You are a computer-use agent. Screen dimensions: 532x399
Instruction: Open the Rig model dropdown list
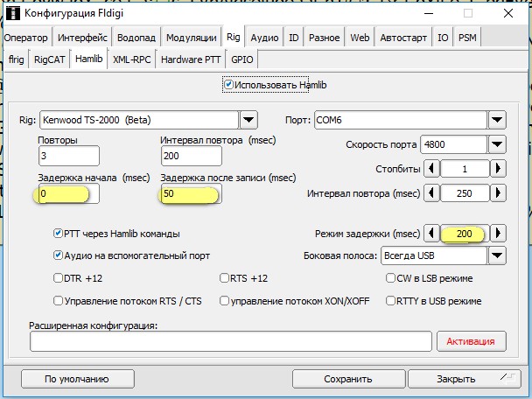click(248, 119)
